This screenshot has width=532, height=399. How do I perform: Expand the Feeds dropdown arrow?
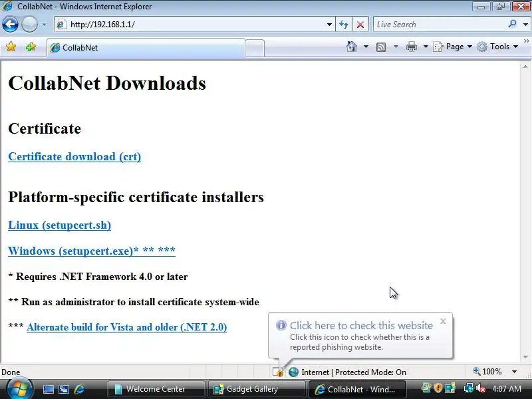coord(396,47)
